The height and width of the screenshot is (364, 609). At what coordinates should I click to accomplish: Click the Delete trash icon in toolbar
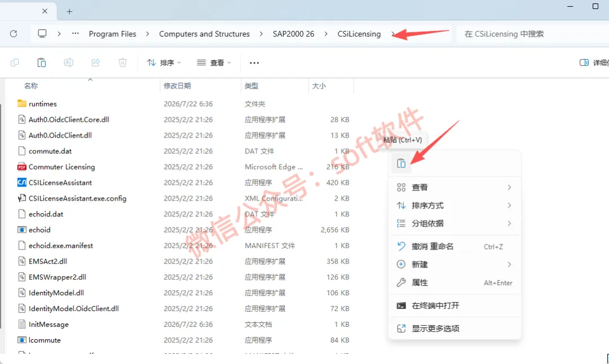tap(123, 63)
